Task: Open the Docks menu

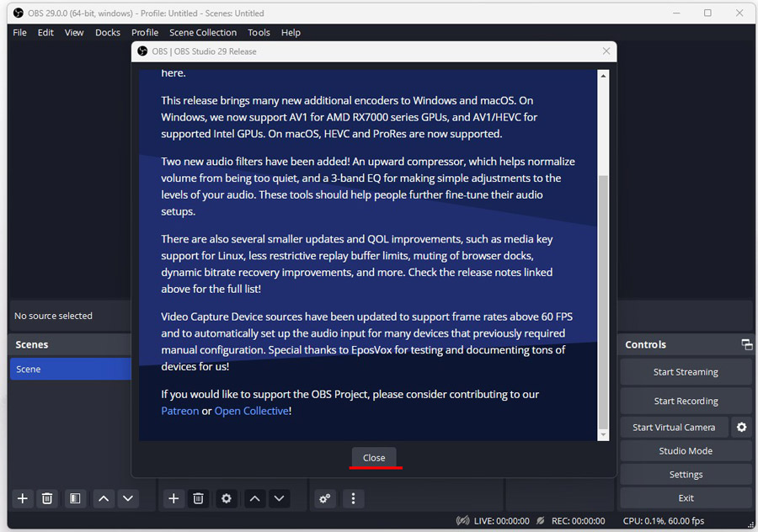Action: (x=107, y=32)
